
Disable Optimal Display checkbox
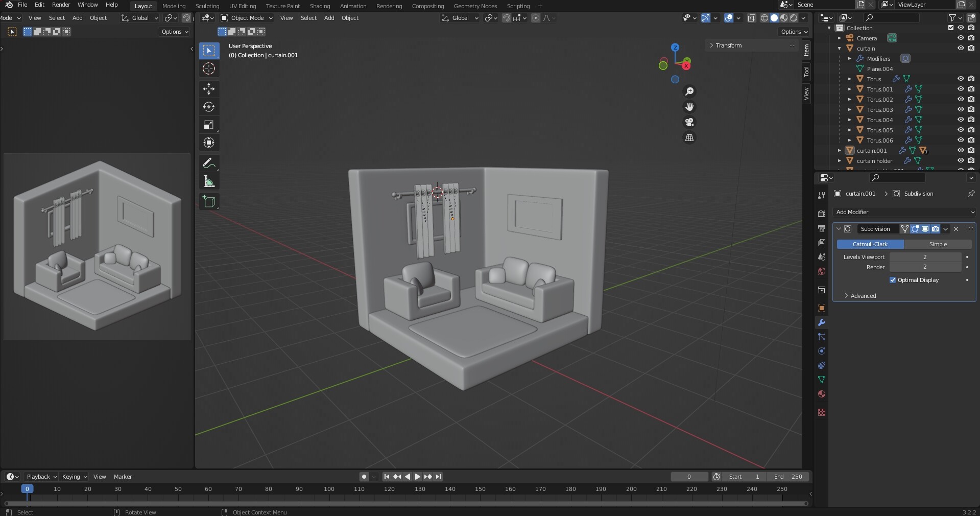tap(893, 280)
